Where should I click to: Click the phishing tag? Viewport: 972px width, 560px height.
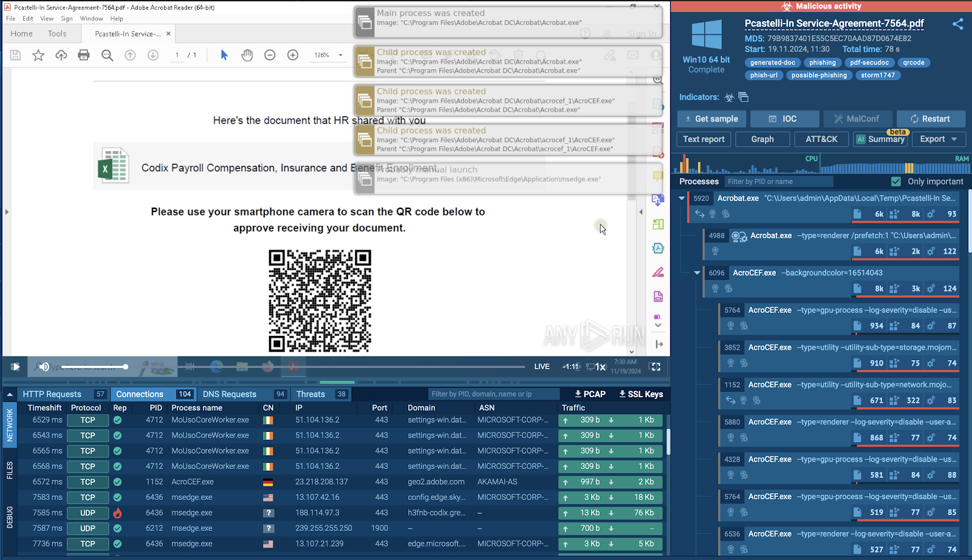[823, 63]
